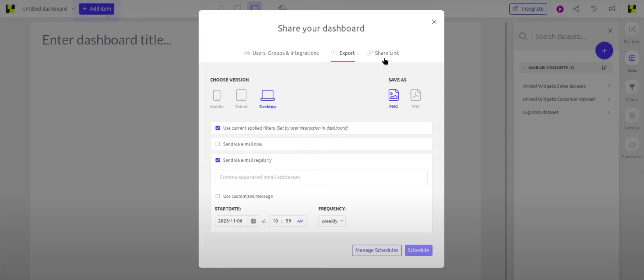Tick the Use customized message checkbox
Screen dimensions: 644x280
(218, 196)
